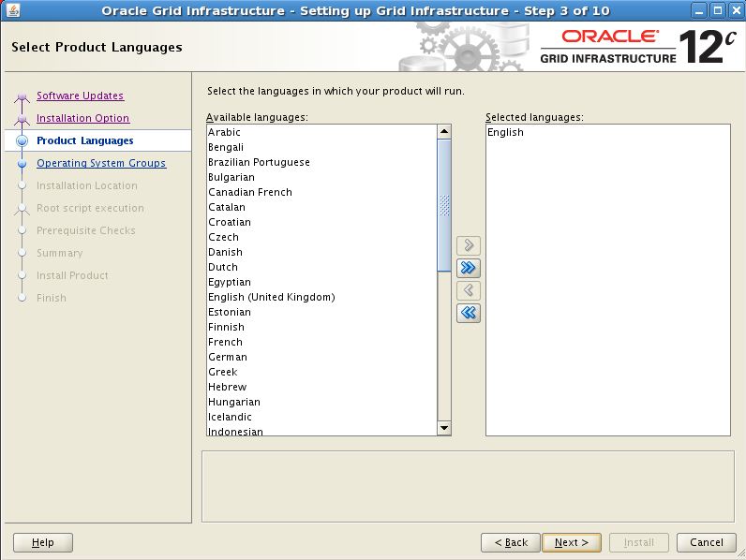Click the Available languages scrollbar thumb
Screen dimensions: 746x560
(444, 205)
